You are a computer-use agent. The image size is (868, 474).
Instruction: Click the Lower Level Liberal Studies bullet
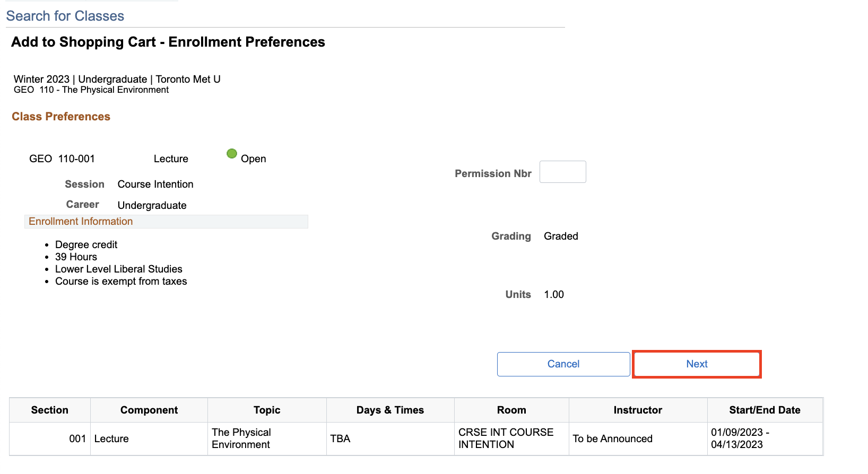(x=119, y=269)
